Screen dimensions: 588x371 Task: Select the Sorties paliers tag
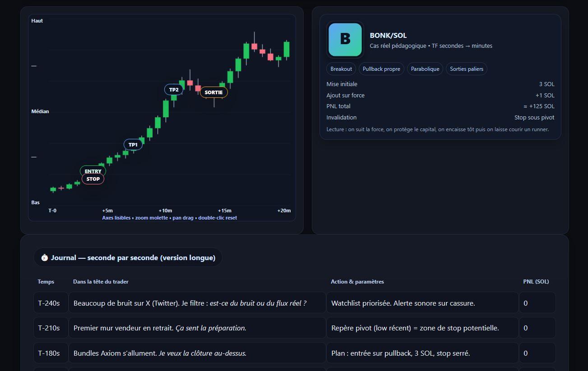click(x=467, y=69)
